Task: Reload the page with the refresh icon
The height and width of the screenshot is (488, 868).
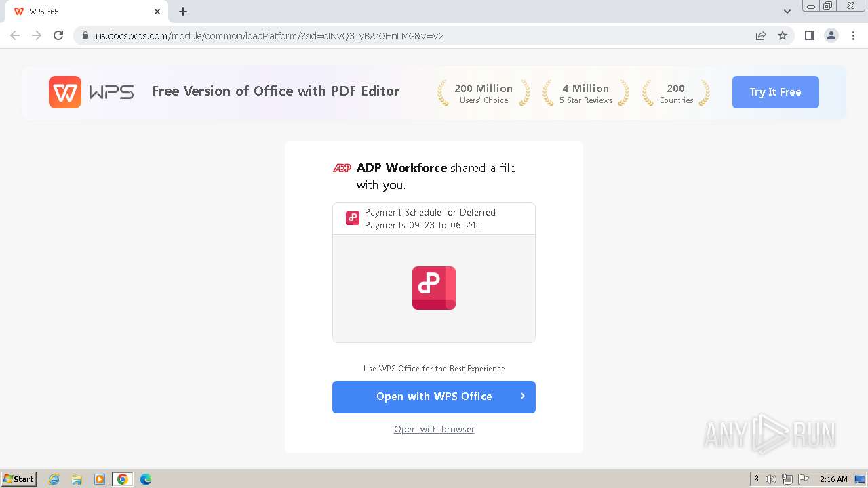Action: [58, 35]
